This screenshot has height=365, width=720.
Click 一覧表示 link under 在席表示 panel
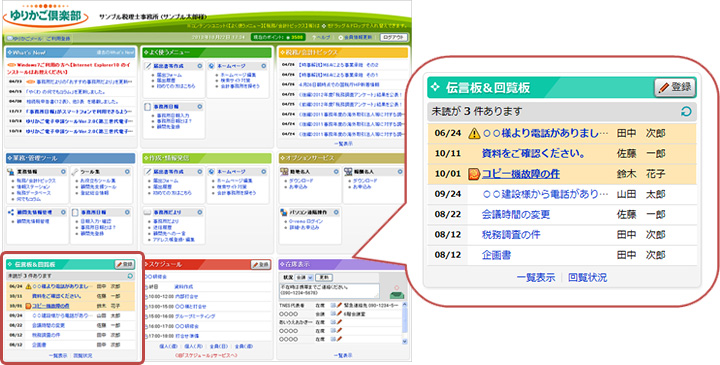pyautogui.click(x=343, y=355)
